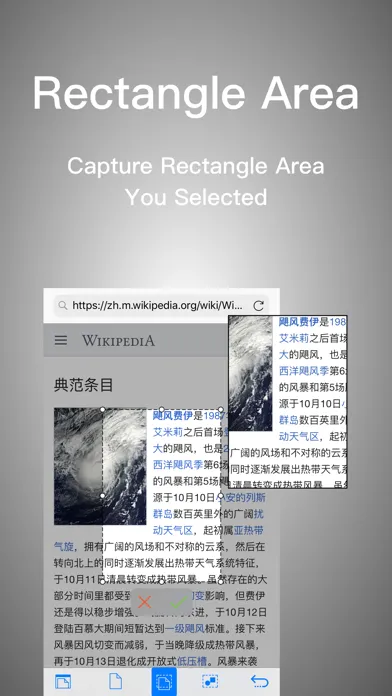Select the visible-window capture tool in bottom toolbar
This screenshot has width=392, height=696.
63,681
